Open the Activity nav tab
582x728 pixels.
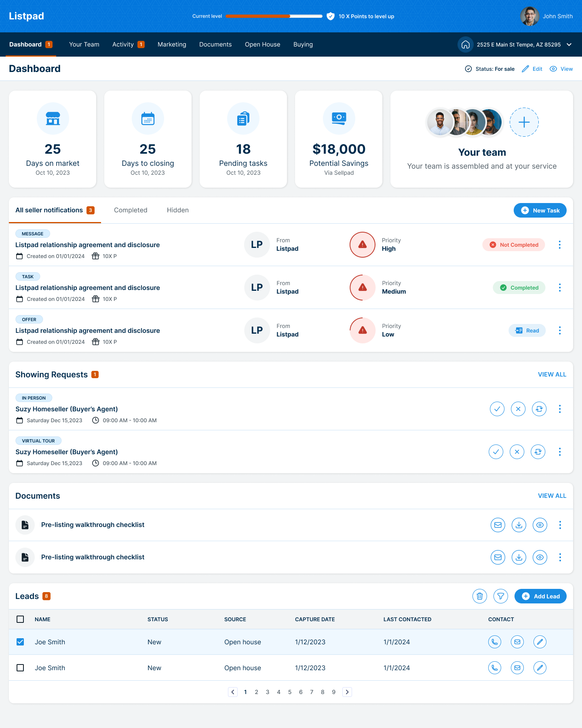click(128, 44)
